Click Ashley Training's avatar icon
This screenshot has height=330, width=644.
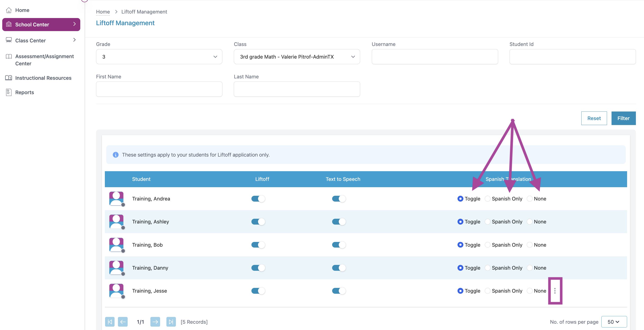[x=117, y=222]
